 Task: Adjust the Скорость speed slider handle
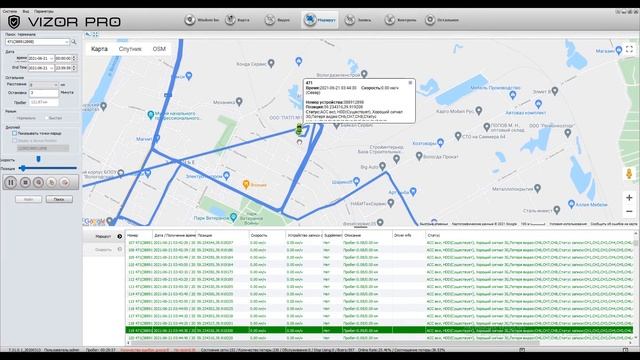pyautogui.click(x=38, y=159)
